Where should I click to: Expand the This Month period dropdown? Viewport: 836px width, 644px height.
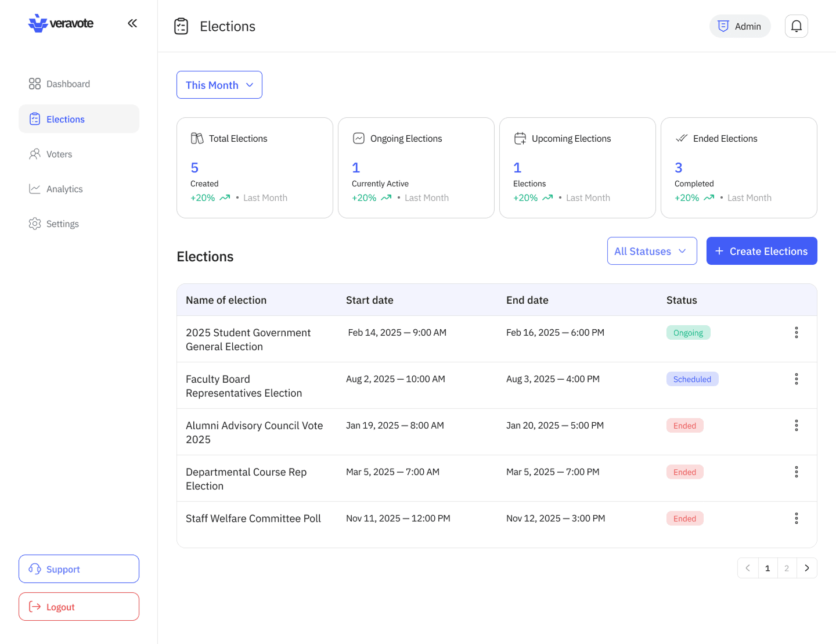[x=219, y=85]
